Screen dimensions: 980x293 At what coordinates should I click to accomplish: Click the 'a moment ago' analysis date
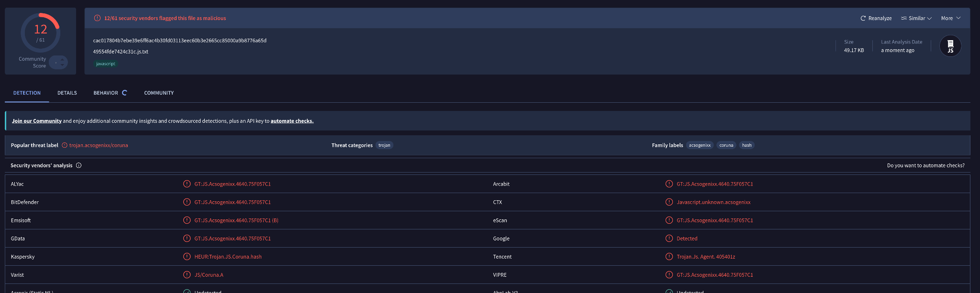(898, 50)
